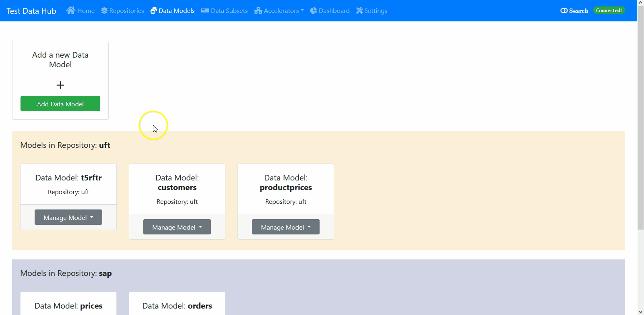The image size is (644, 315).
Task: Click the scroll down arrow on scrollbar
Action: [x=640, y=311]
